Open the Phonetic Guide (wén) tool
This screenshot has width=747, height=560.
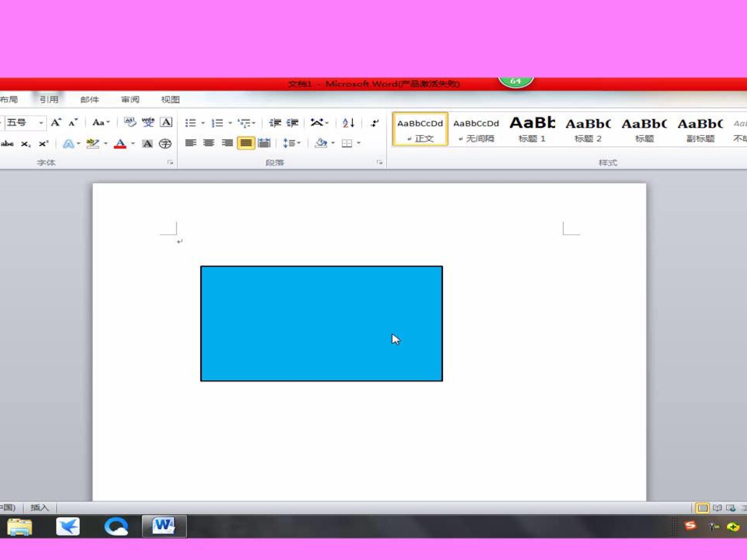point(148,122)
